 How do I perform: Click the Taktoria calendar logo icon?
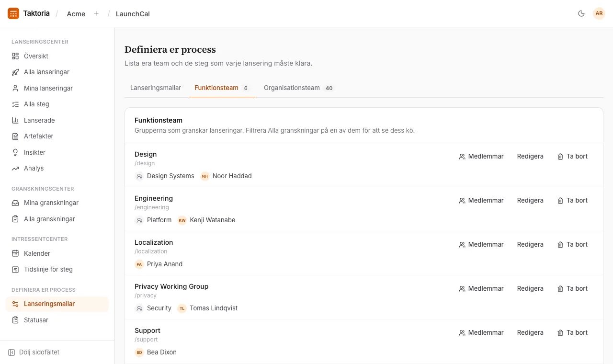point(13,13)
